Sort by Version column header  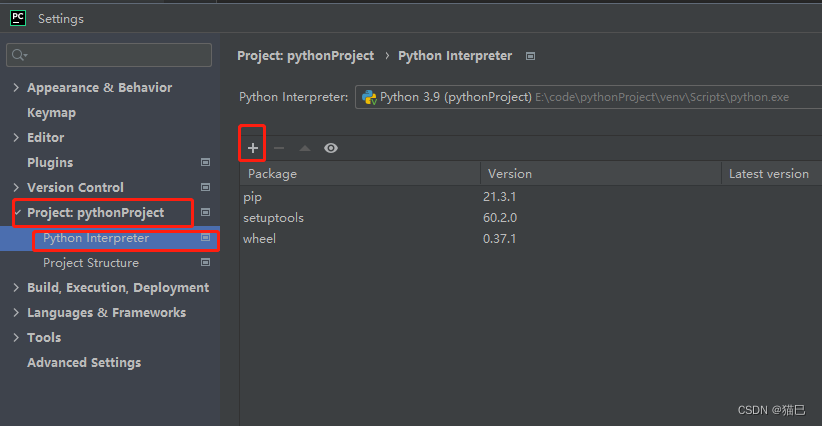point(601,173)
